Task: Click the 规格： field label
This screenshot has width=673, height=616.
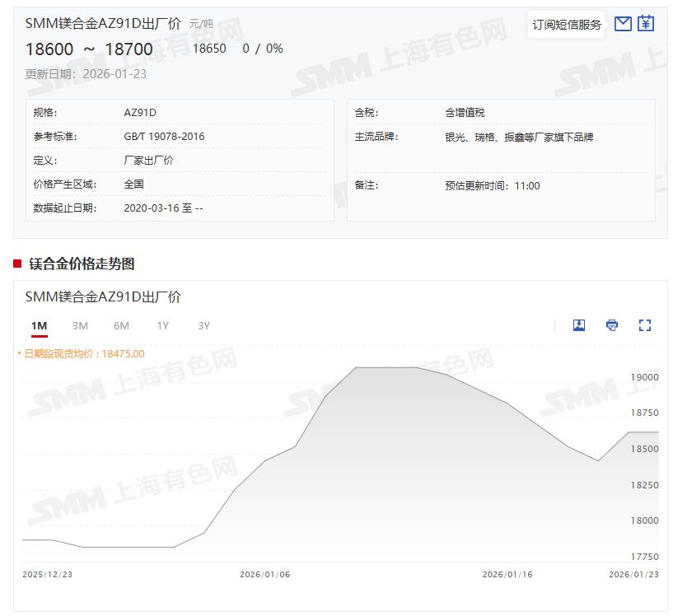Action: [x=45, y=113]
